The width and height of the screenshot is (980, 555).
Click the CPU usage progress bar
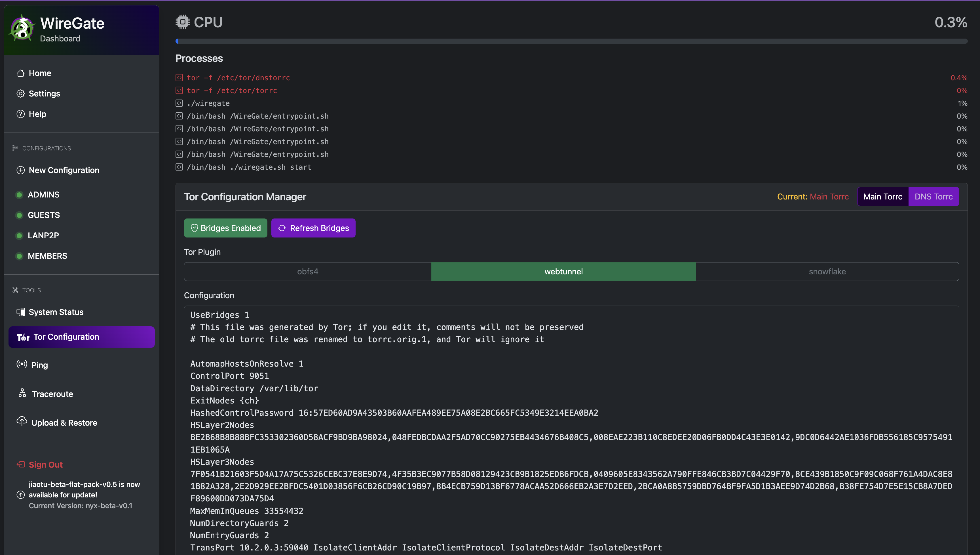coord(571,41)
